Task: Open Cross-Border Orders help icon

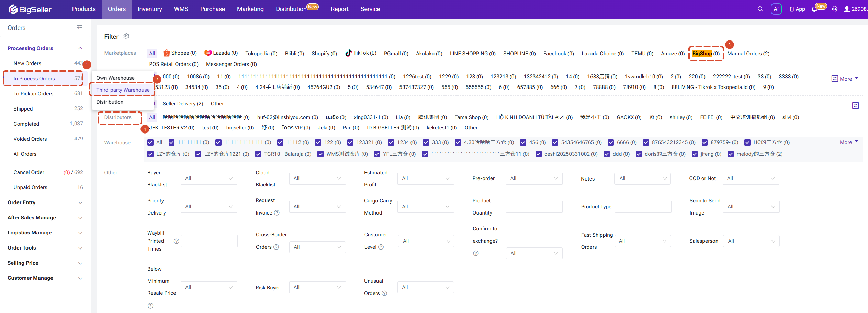Action: pos(276,247)
